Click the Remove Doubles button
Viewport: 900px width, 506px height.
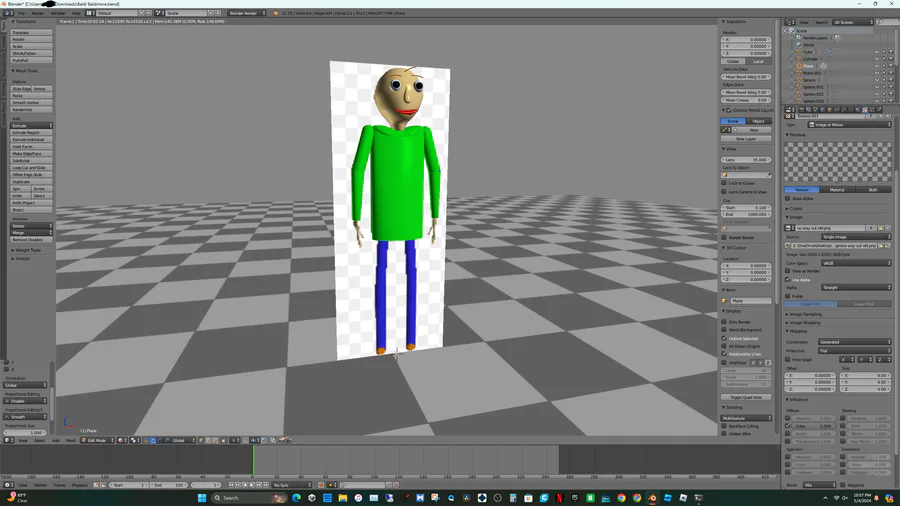[x=32, y=240]
